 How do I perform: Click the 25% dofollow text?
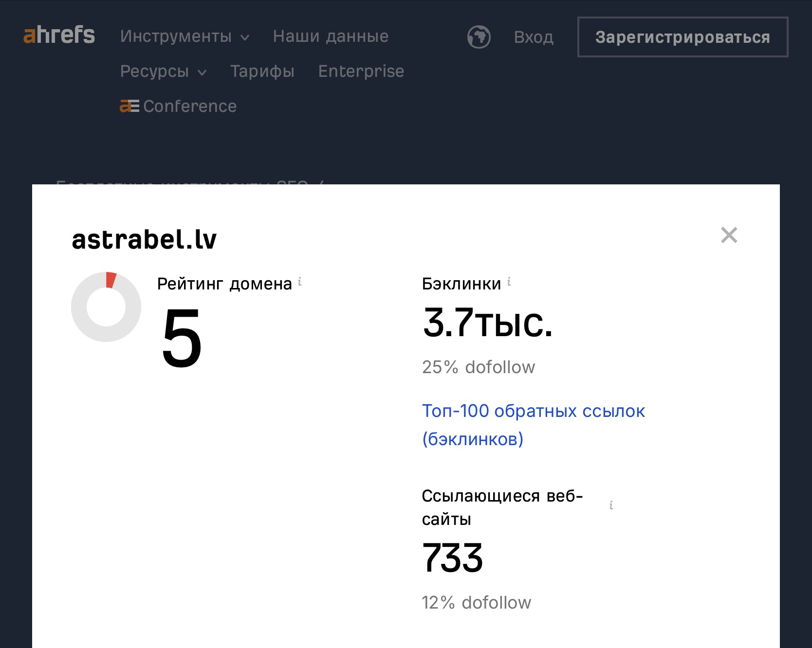(x=479, y=367)
